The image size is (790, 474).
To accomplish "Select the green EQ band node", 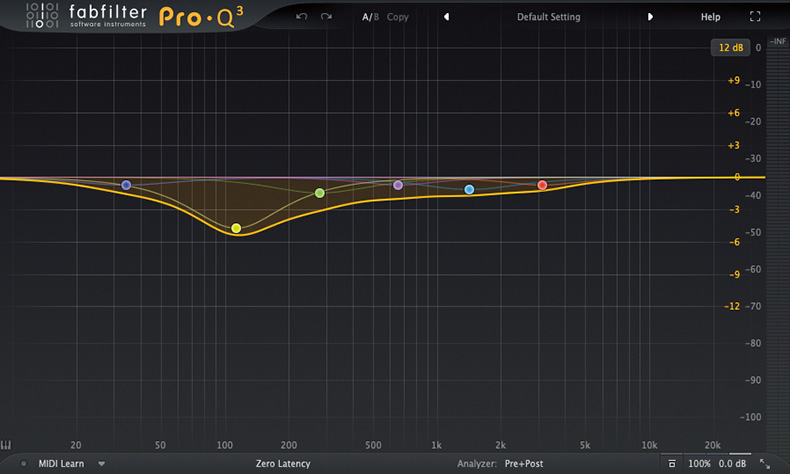I will pos(319,193).
